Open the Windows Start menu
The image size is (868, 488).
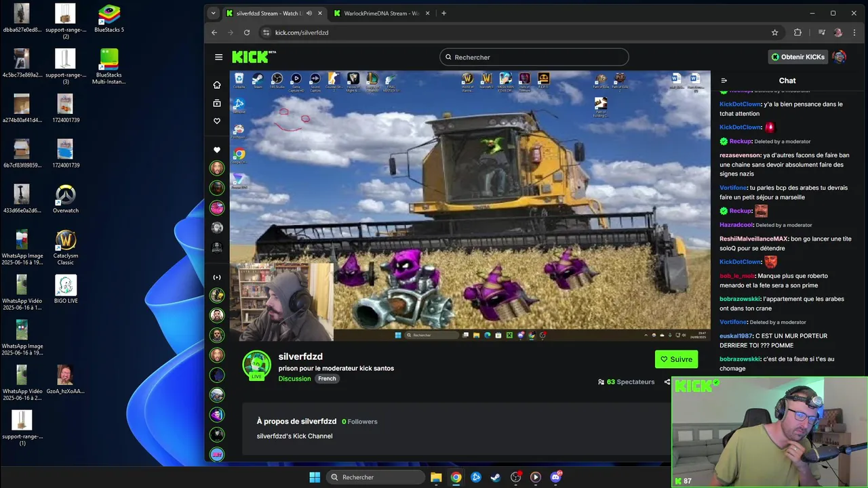click(315, 477)
